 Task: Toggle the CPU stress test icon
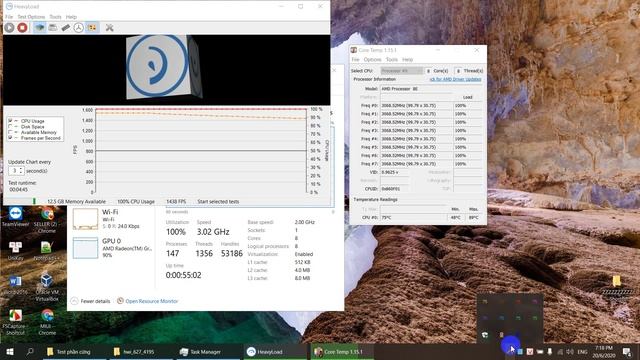(40, 27)
